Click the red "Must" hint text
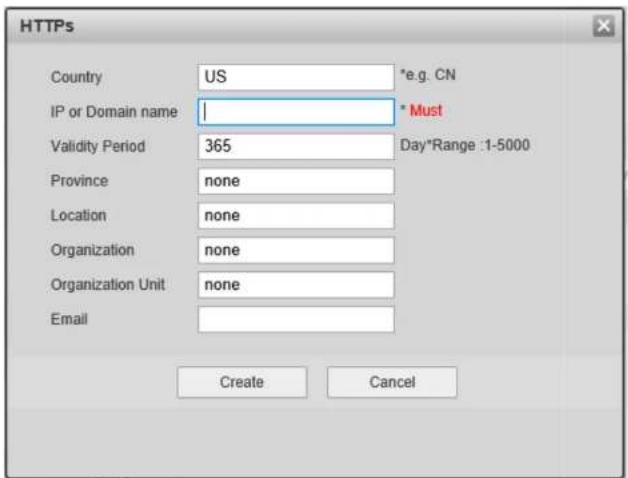 426,110
